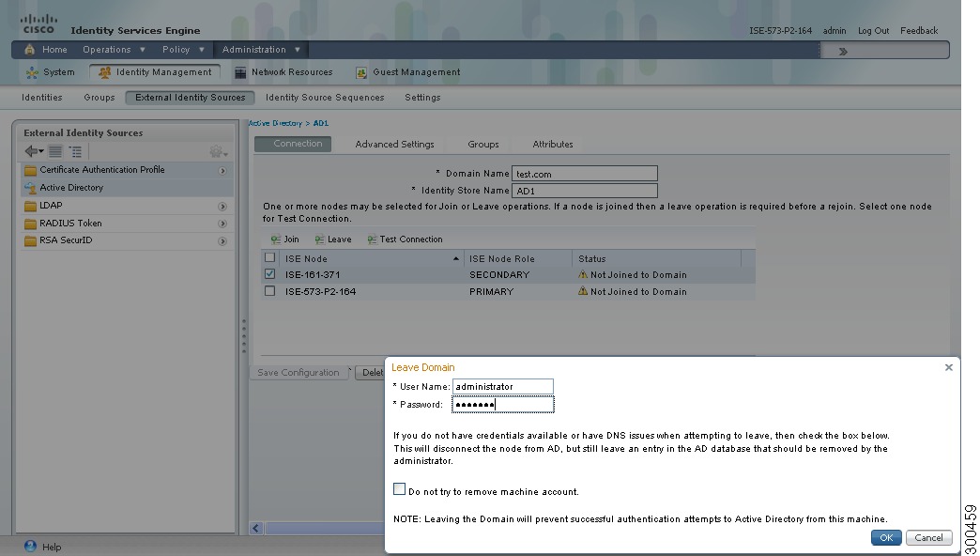
Task: Click the Network Resources icon
Action: tap(240, 72)
